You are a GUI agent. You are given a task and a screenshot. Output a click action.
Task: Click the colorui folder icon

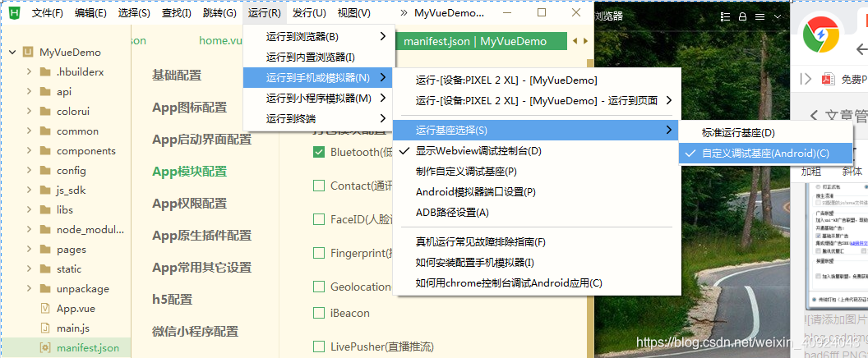click(46, 111)
